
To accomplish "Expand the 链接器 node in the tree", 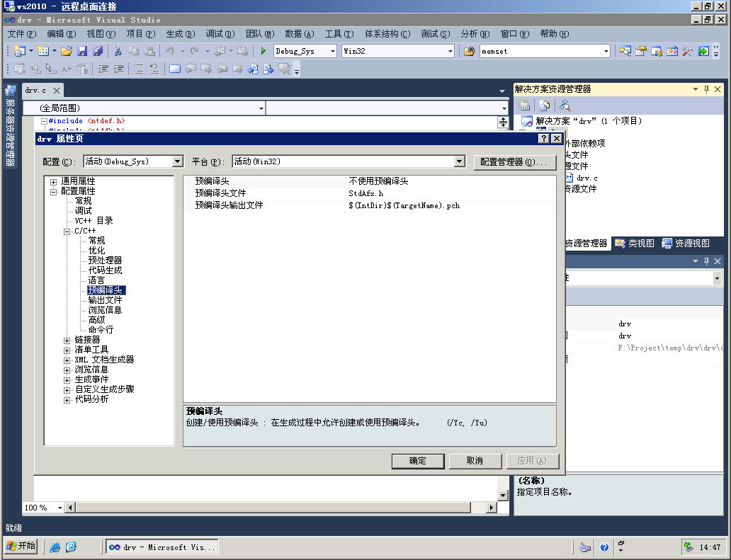I will [67, 340].
